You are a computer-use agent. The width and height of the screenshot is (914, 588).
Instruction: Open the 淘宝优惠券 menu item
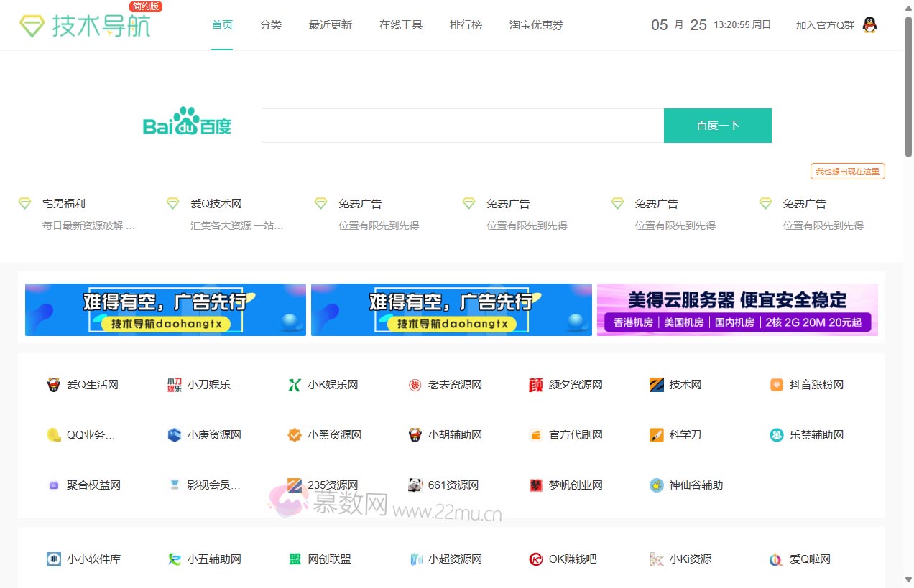536,24
